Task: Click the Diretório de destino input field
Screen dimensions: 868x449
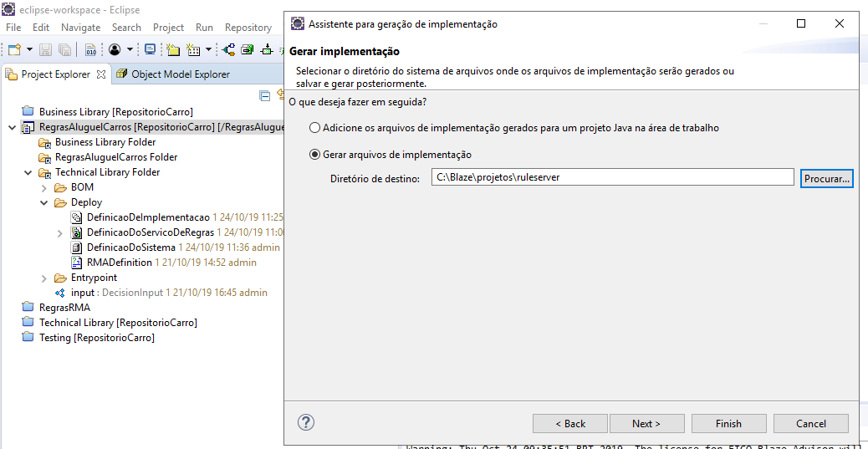Action: click(x=613, y=178)
